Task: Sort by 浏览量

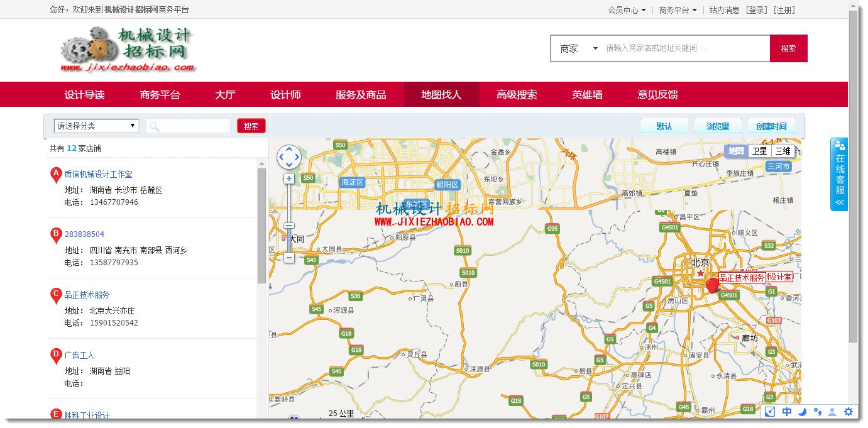Action: 718,126
